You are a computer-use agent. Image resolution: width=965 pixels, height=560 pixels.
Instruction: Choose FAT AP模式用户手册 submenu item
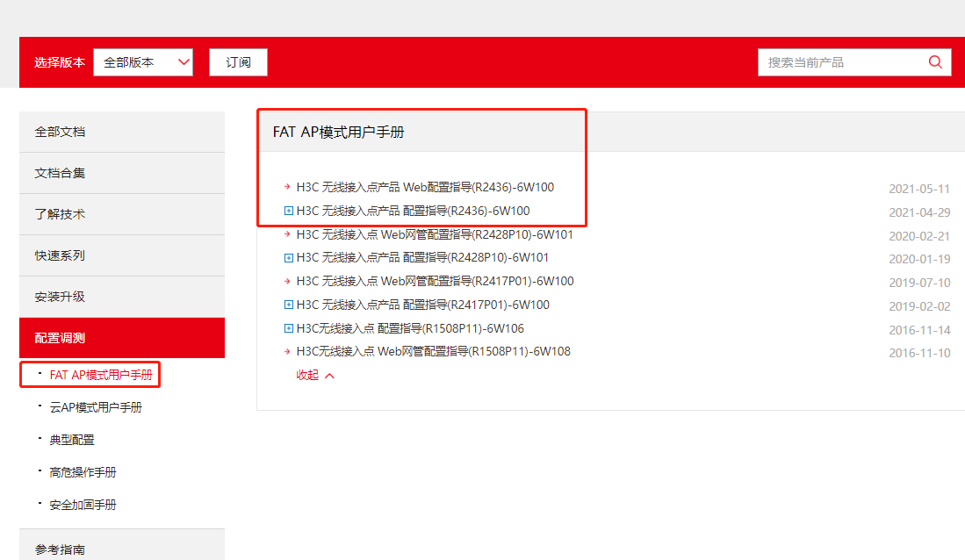[x=101, y=375]
